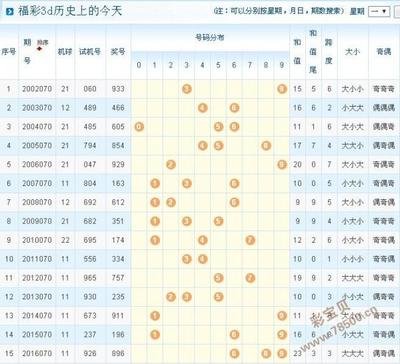Click 小小小 in row 2011070
The width and height of the screenshot is (400, 364).
352,259
